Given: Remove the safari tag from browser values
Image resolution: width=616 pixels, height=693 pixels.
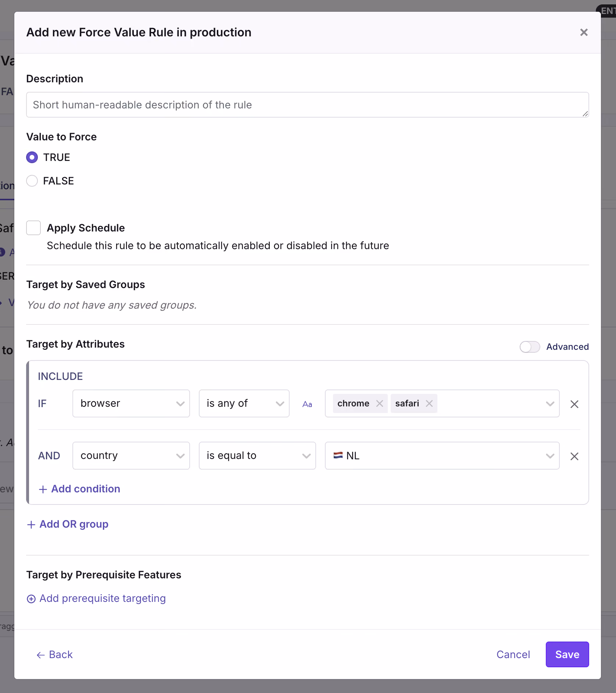Looking at the screenshot, I should tap(429, 403).
